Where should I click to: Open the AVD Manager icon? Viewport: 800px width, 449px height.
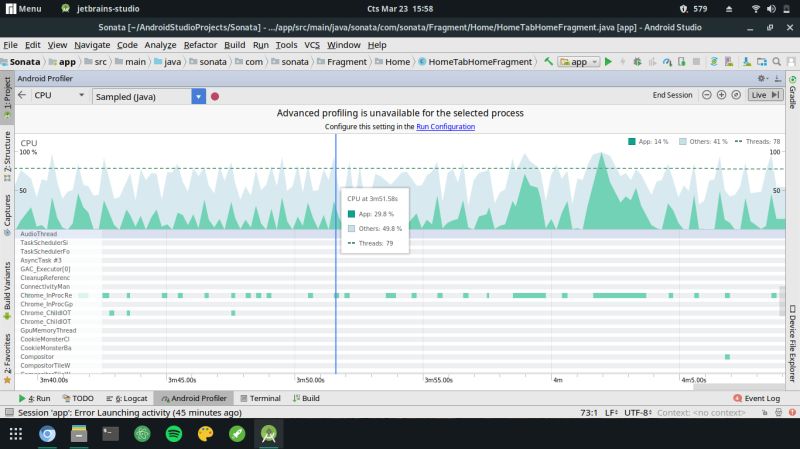point(729,62)
